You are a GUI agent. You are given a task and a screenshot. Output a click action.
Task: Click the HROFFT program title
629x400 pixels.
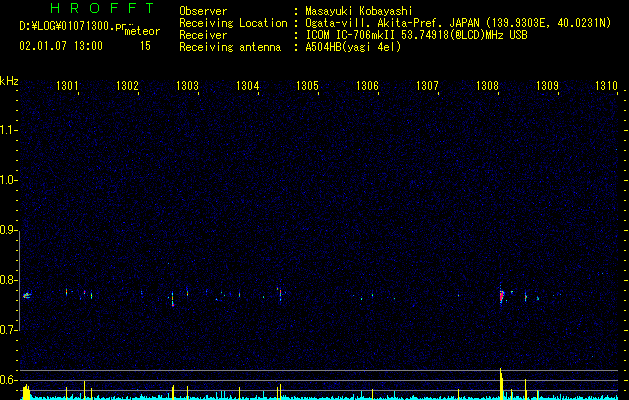(x=103, y=8)
